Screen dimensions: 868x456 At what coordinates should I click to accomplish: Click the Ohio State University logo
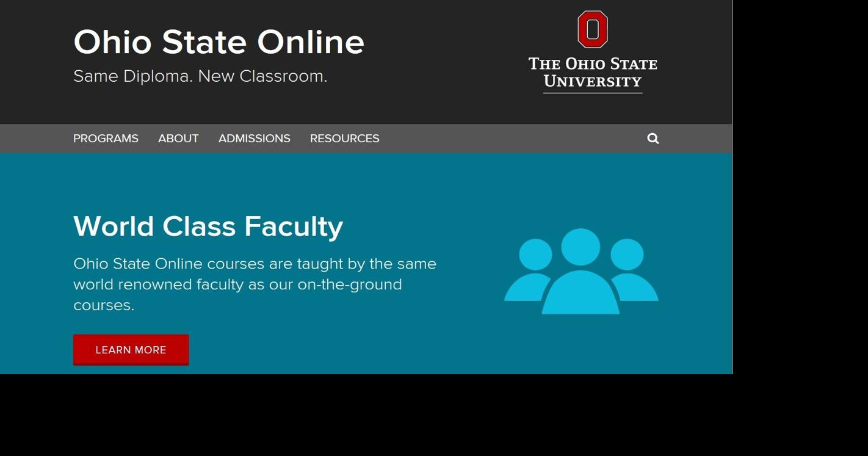(593, 52)
